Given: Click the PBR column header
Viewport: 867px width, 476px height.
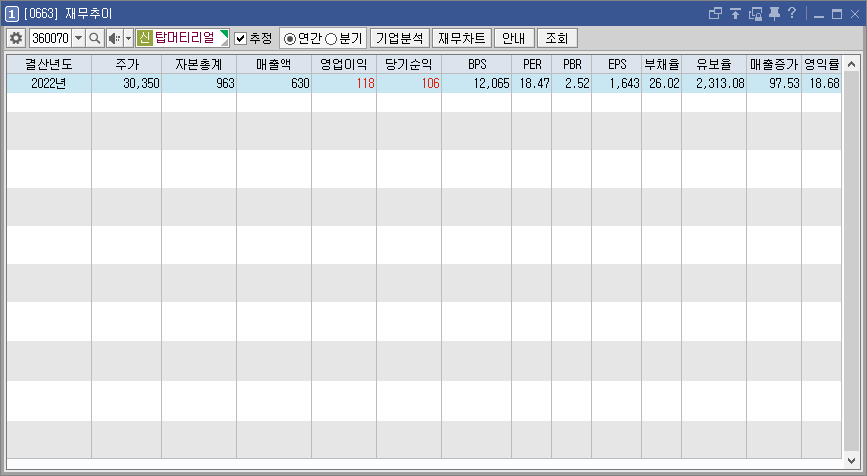Looking at the screenshot, I should (572, 64).
